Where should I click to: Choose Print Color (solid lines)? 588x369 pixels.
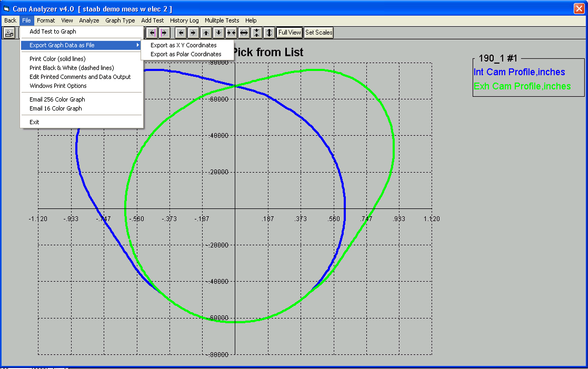pos(82,59)
